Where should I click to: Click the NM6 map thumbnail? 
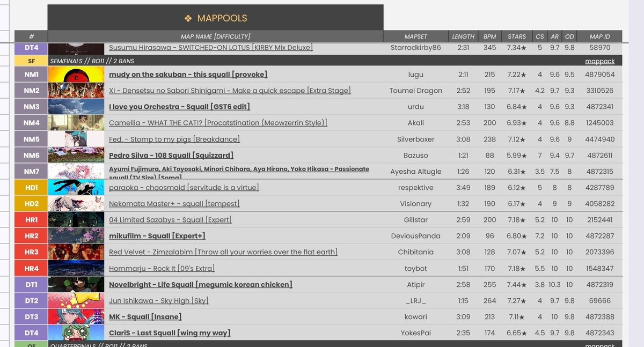[x=76, y=156]
